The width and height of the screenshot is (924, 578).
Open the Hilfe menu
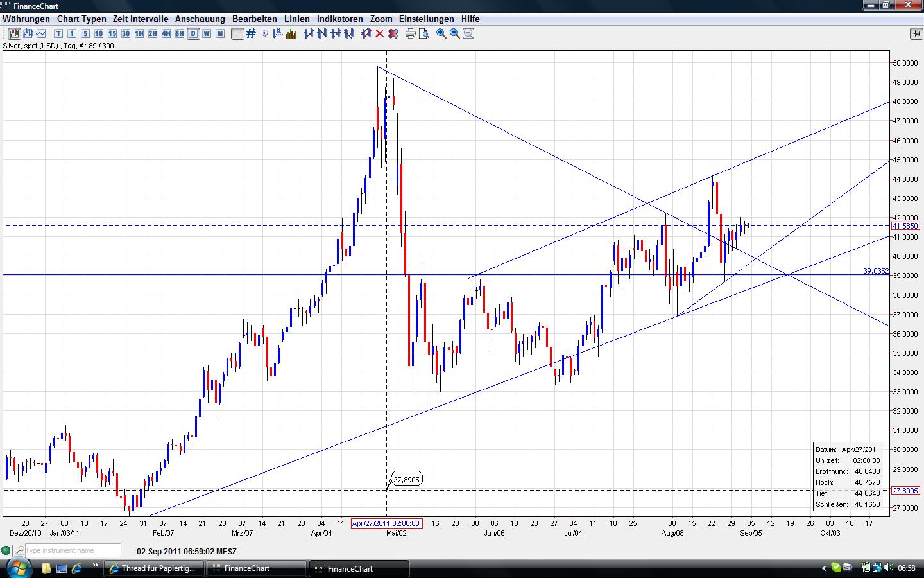tap(470, 19)
